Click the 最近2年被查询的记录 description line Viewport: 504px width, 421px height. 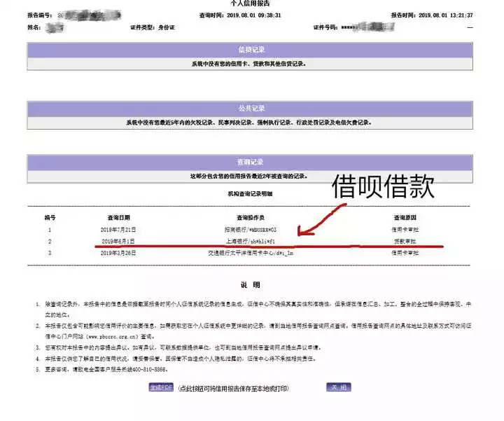[x=249, y=177]
